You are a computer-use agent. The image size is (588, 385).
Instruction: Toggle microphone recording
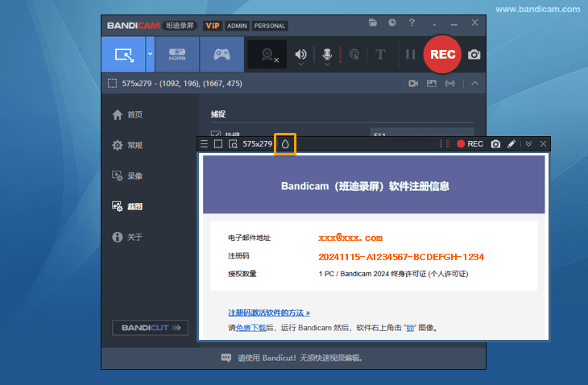tap(327, 54)
